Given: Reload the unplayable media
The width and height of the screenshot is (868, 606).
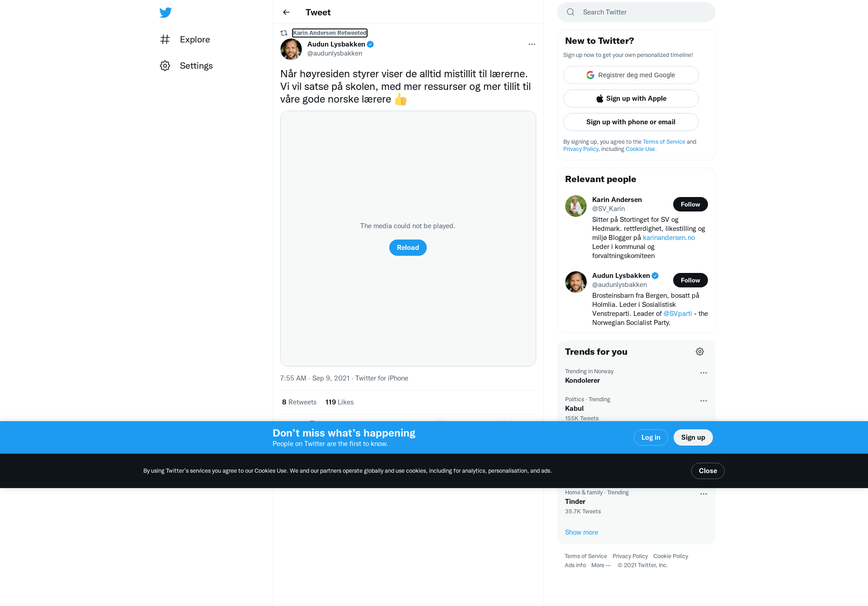Looking at the screenshot, I should 408,248.
